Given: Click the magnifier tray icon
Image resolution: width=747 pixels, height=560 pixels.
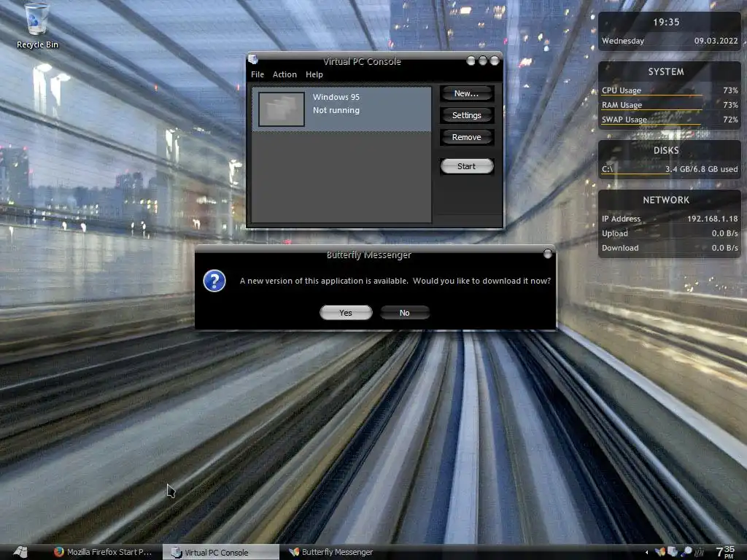Looking at the screenshot, I should point(686,552).
